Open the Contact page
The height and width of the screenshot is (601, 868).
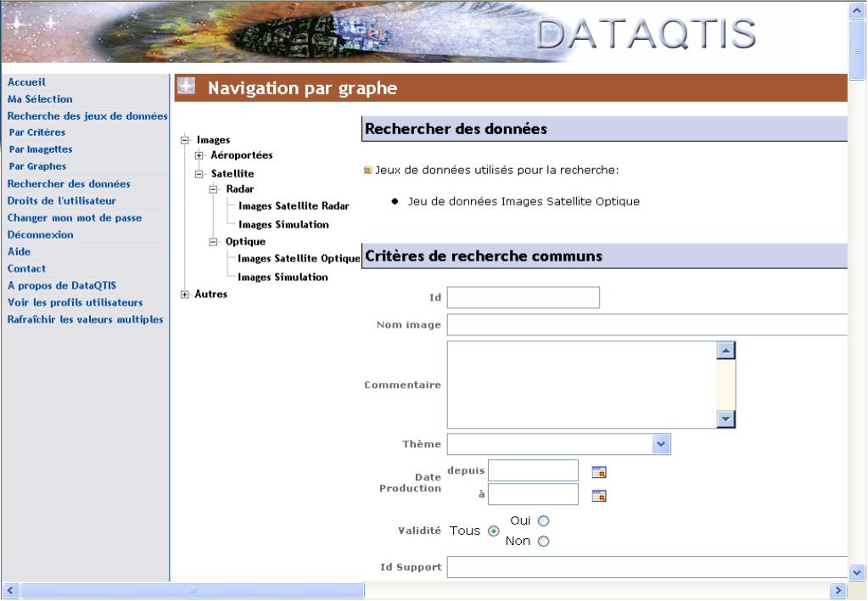point(26,268)
